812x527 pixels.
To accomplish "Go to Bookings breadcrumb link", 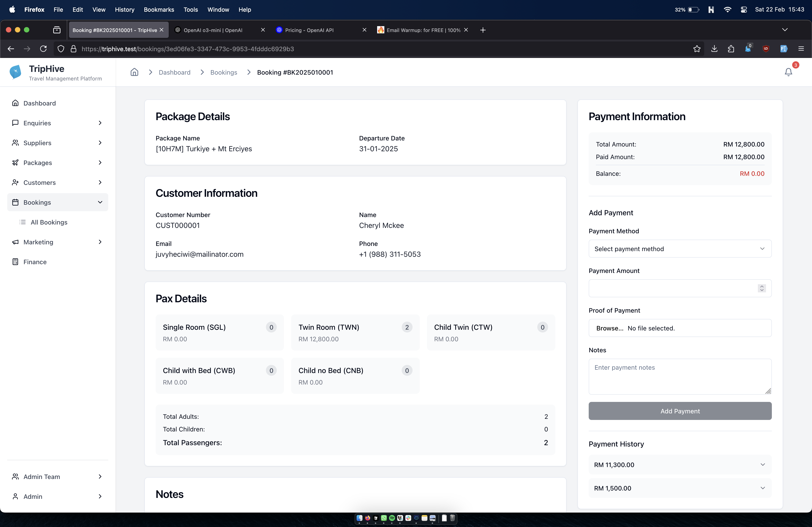I will tap(224, 72).
